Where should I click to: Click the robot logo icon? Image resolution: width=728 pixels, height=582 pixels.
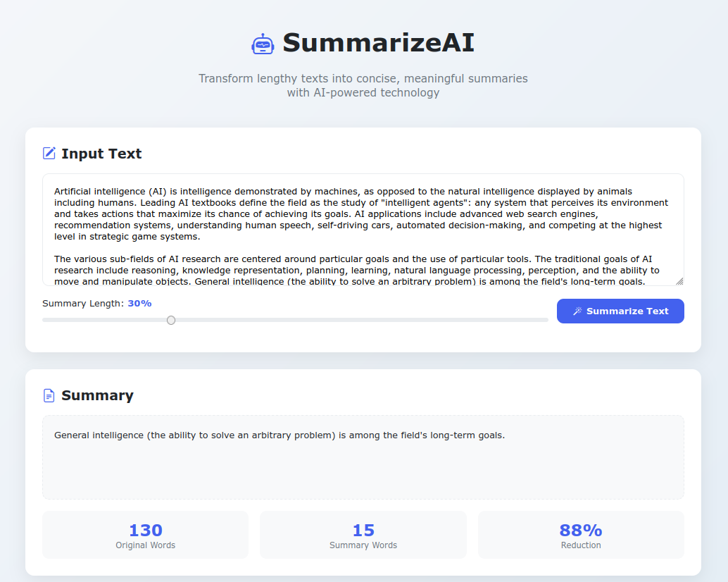point(263,44)
